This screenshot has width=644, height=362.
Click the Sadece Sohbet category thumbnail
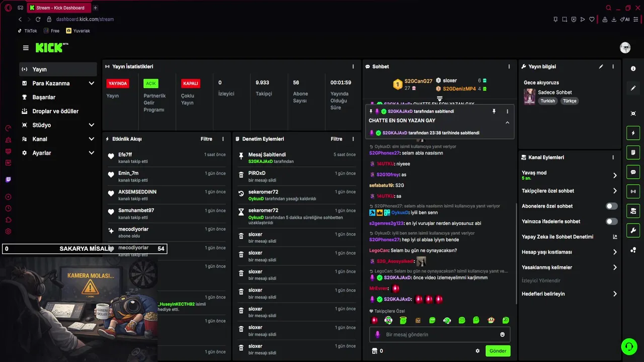(529, 97)
